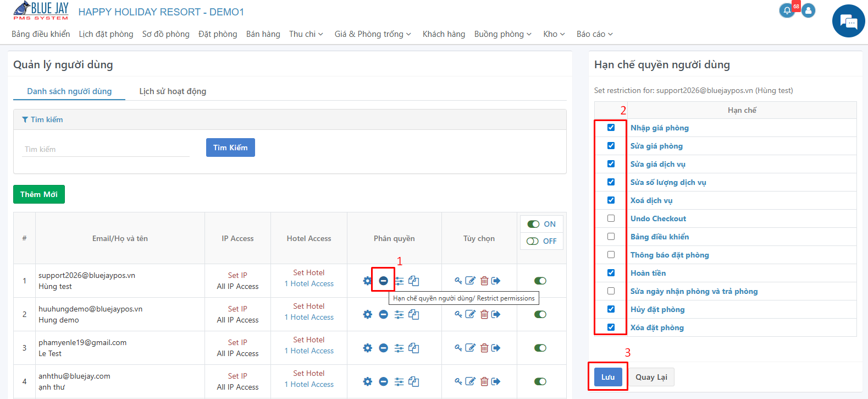This screenshot has height=399, width=868.
Task: Delete Hung demo user via trash icon
Action: (484, 314)
